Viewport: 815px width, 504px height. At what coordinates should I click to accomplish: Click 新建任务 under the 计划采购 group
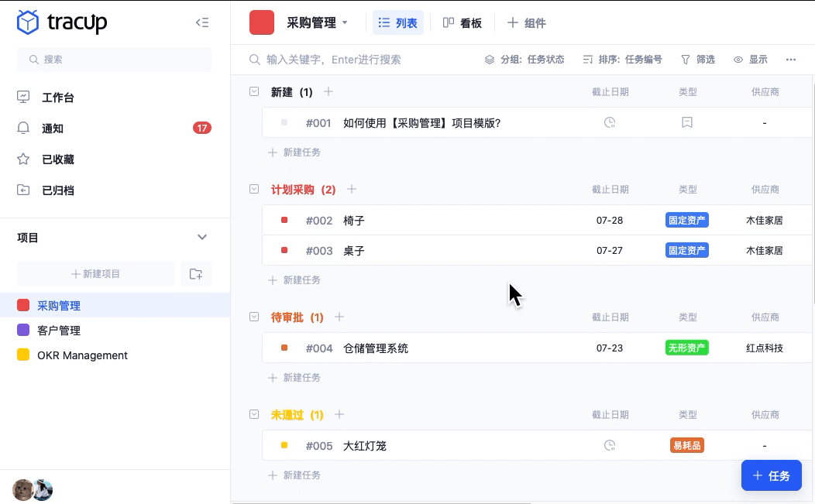point(295,279)
